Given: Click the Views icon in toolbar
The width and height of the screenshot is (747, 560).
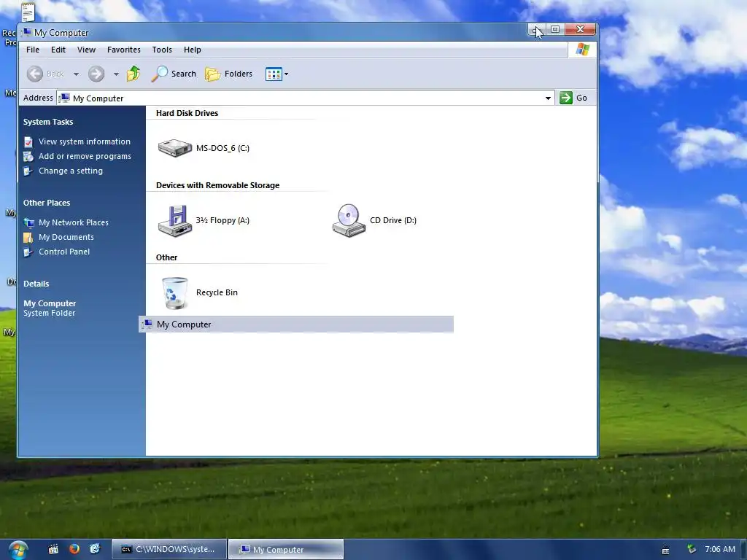Looking at the screenshot, I should pyautogui.click(x=274, y=74).
